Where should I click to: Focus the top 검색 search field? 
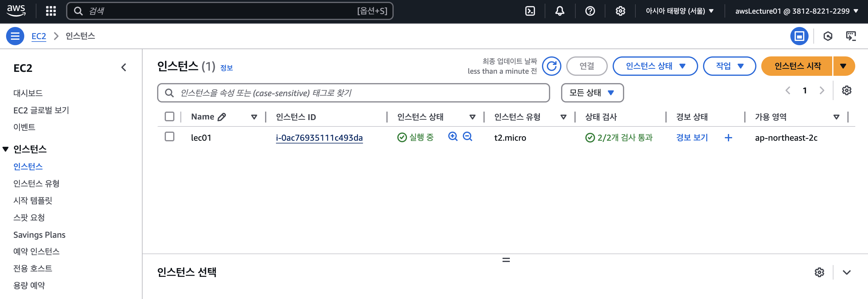tap(230, 11)
